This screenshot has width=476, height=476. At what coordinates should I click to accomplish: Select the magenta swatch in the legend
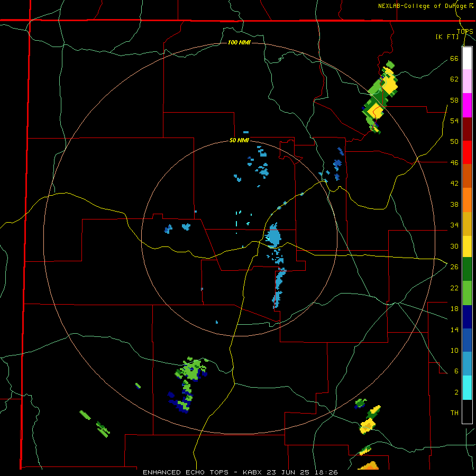coord(467,105)
